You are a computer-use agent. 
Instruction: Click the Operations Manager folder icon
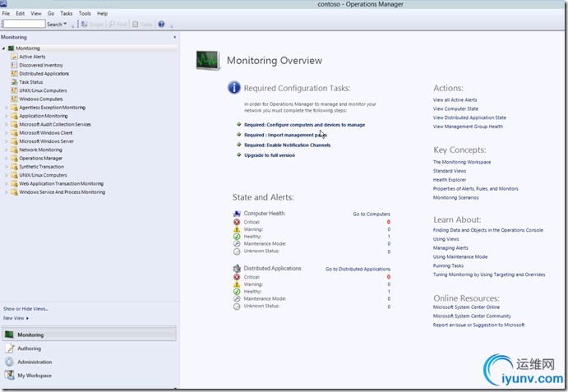[14, 159]
